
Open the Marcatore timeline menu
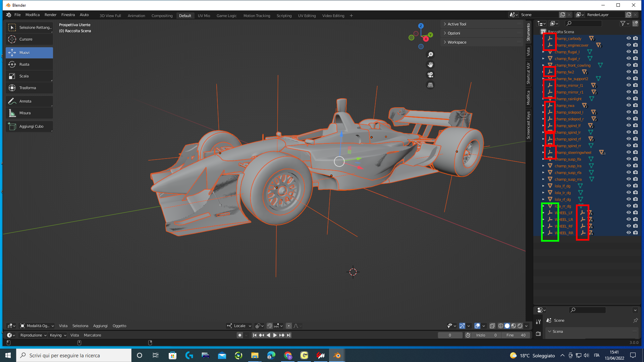click(92, 335)
